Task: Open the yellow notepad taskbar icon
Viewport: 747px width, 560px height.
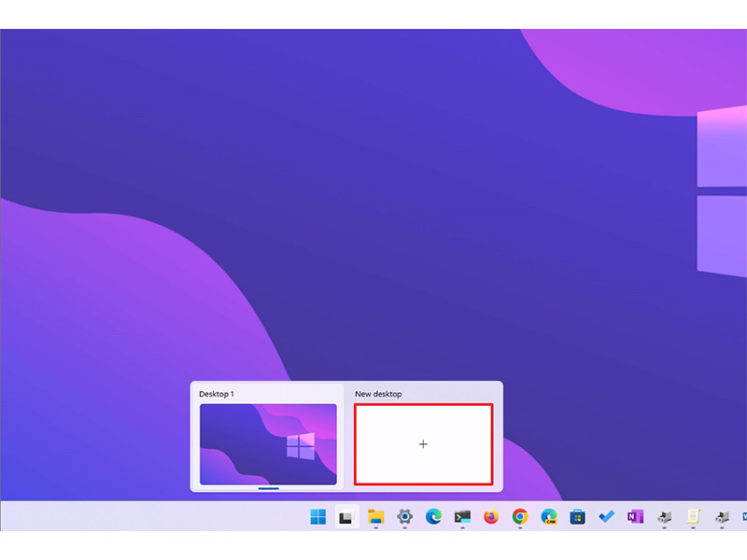Action: (x=693, y=516)
